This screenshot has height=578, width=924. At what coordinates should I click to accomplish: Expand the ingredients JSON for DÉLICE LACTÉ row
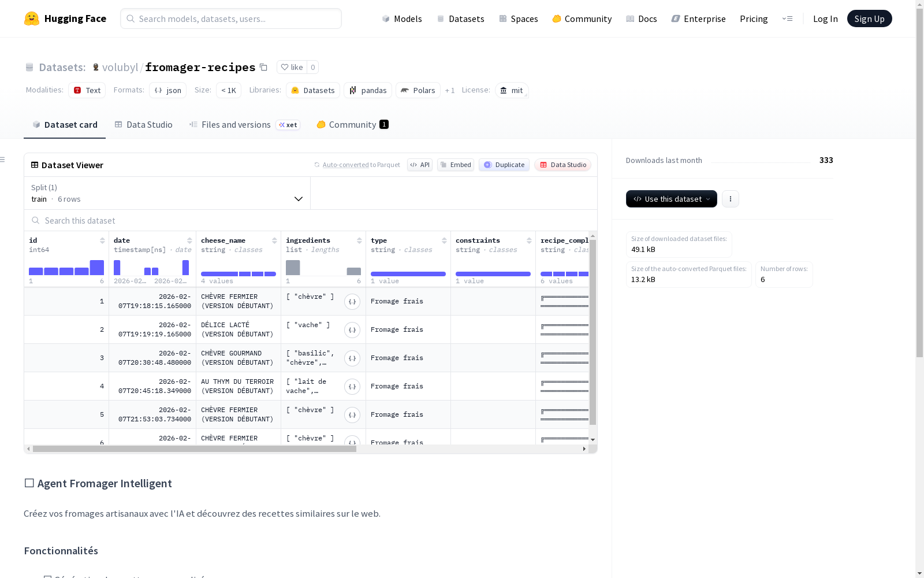tap(352, 330)
